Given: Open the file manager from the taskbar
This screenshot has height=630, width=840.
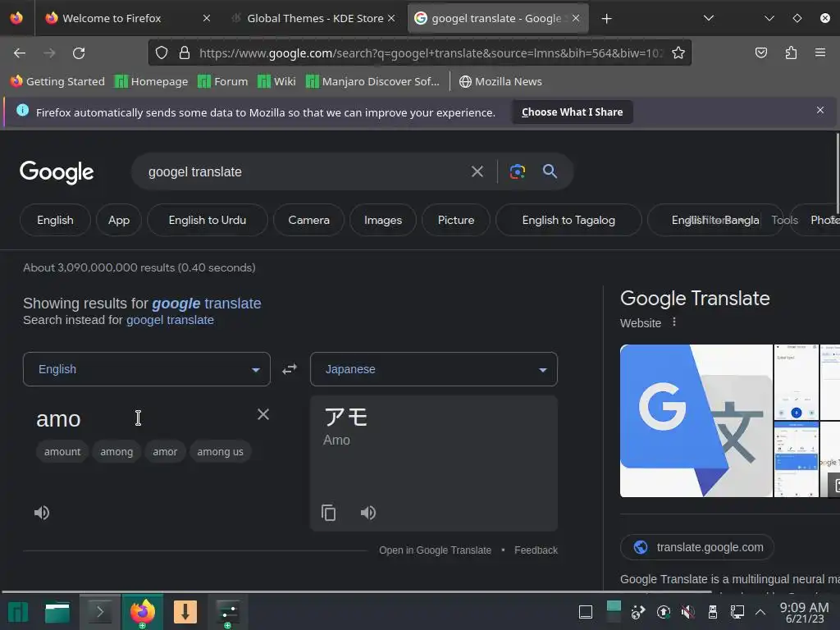Looking at the screenshot, I should (x=57, y=612).
